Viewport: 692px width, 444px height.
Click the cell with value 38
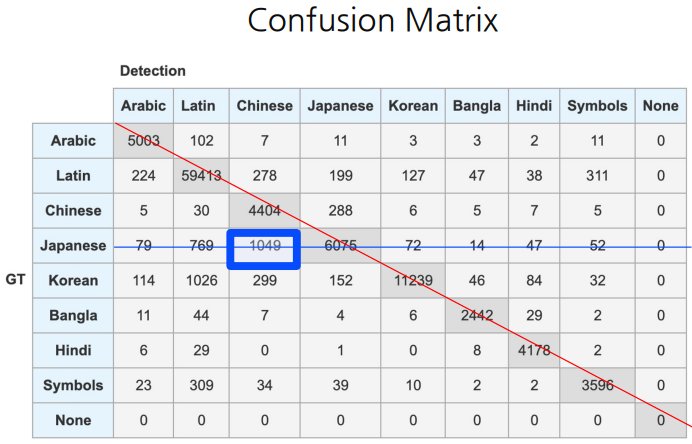[534, 176]
